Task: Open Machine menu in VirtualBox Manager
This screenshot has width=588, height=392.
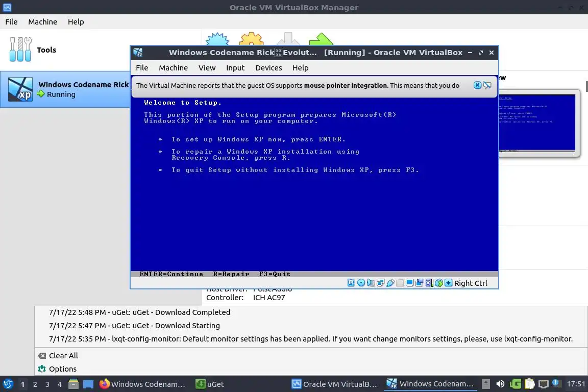Action: (43, 22)
